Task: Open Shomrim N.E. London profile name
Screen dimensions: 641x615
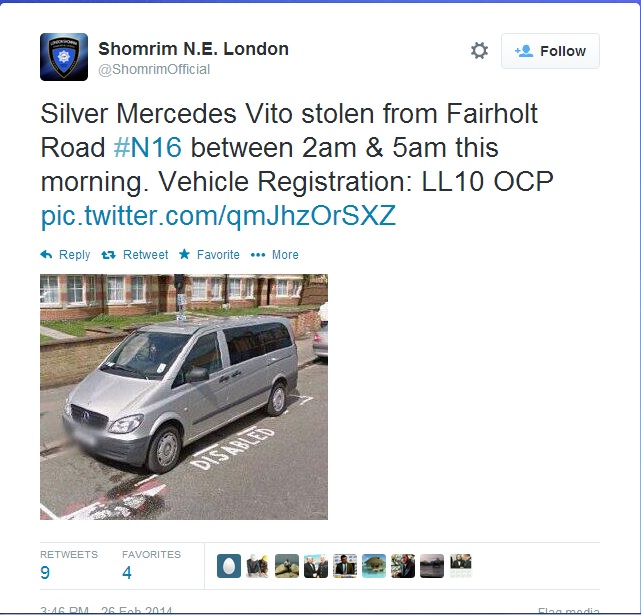Action: (x=193, y=49)
